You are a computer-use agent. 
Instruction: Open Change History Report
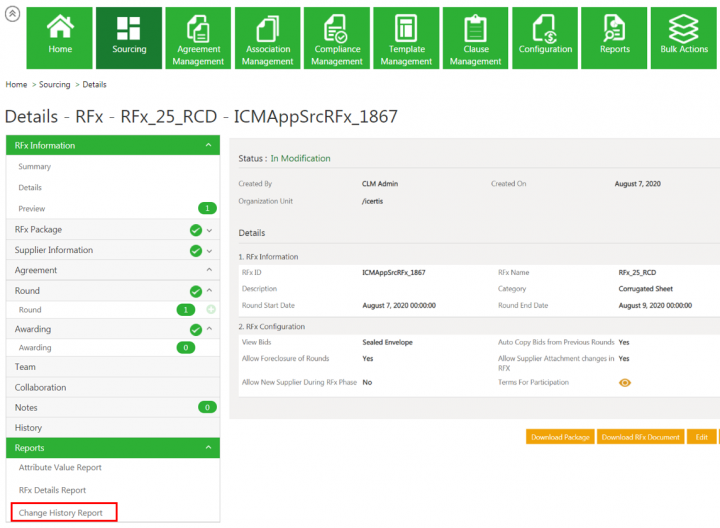pyautogui.click(x=61, y=513)
